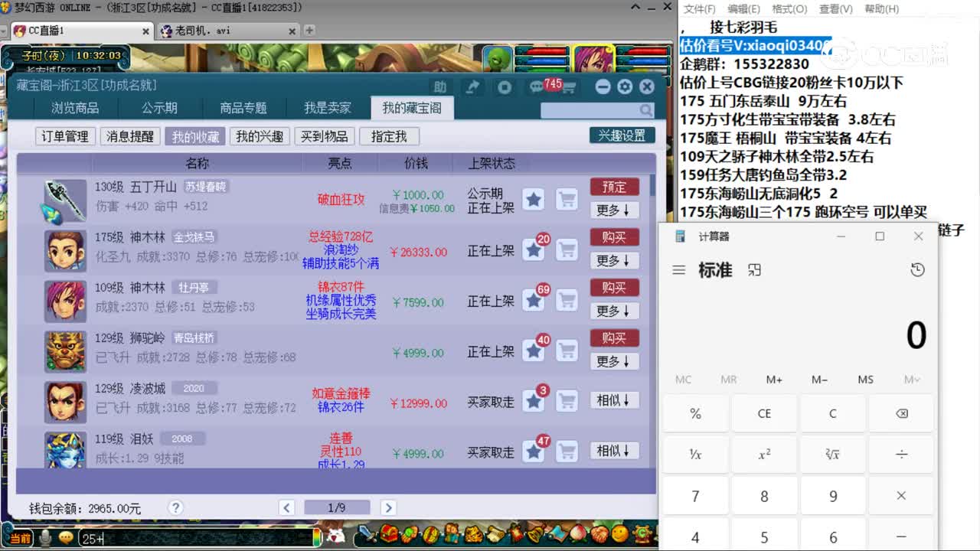Open the shopping cart icon in 藏宝阁 toolbar

[569, 86]
